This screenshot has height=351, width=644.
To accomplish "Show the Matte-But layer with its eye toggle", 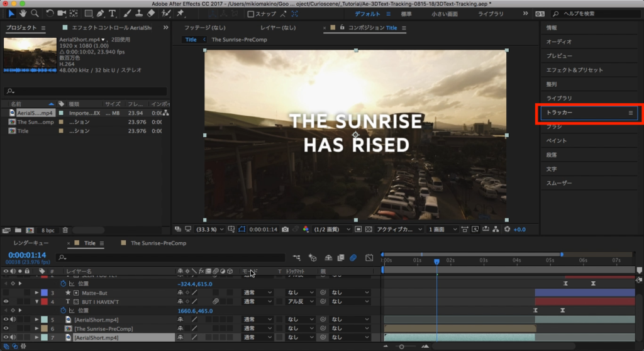I will (6, 292).
